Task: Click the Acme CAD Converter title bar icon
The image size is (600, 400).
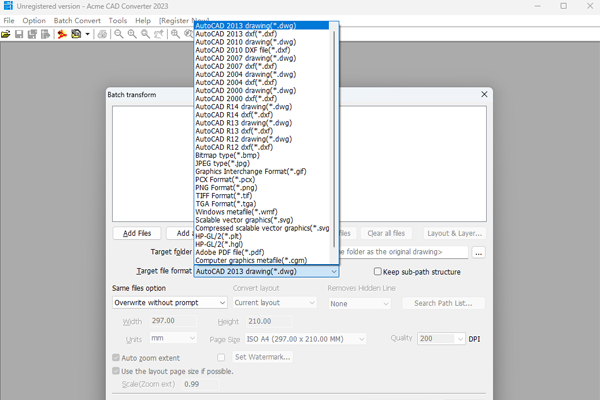Action: pos(8,6)
